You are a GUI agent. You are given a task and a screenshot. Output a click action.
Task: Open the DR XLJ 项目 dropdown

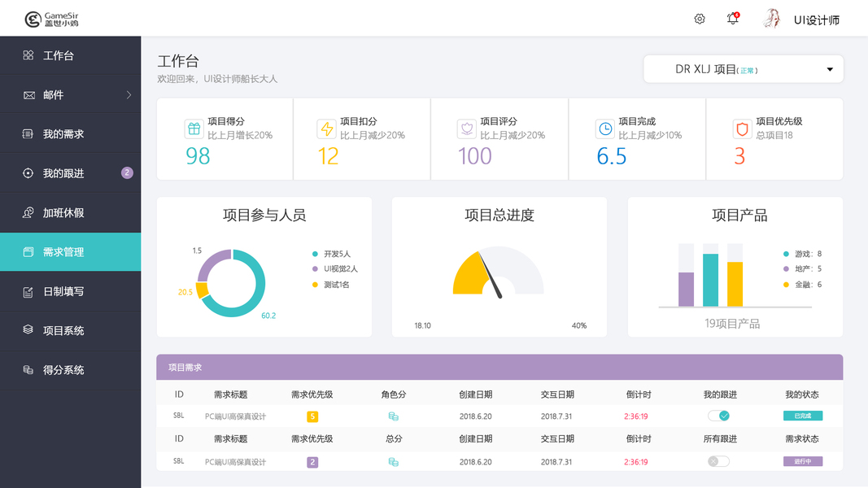743,69
